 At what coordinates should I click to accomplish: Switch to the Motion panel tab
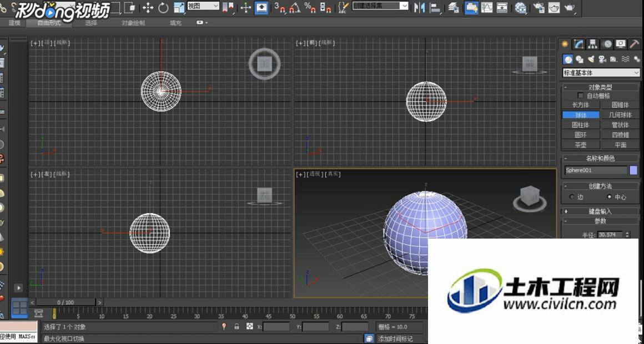[x=607, y=44]
